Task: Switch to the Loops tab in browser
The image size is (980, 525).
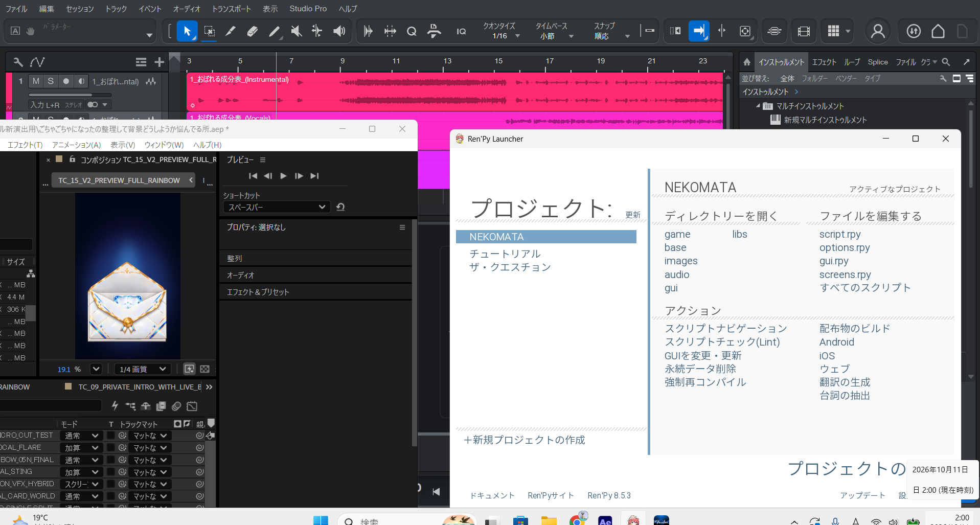Action: coord(852,62)
